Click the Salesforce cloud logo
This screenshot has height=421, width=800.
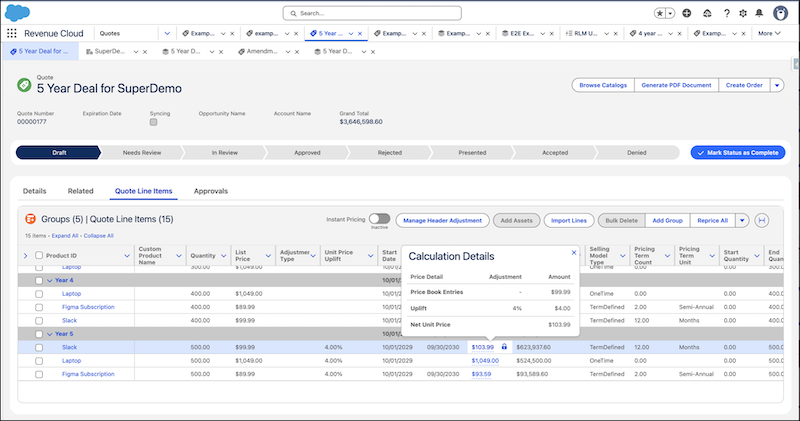[x=17, y=13]
